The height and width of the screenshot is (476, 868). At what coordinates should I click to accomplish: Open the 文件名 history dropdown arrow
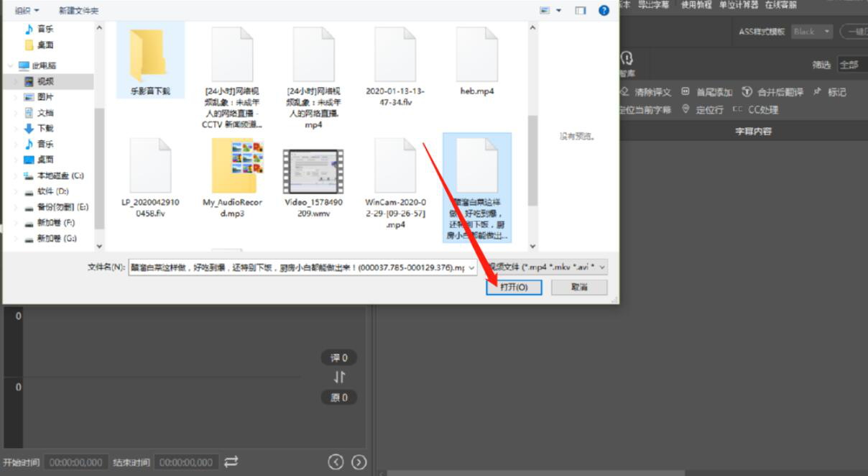tap(471, 267)
